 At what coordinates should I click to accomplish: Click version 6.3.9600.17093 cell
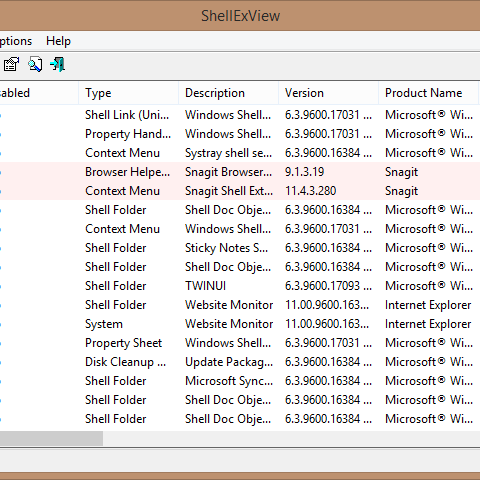(x=328, y=286)
